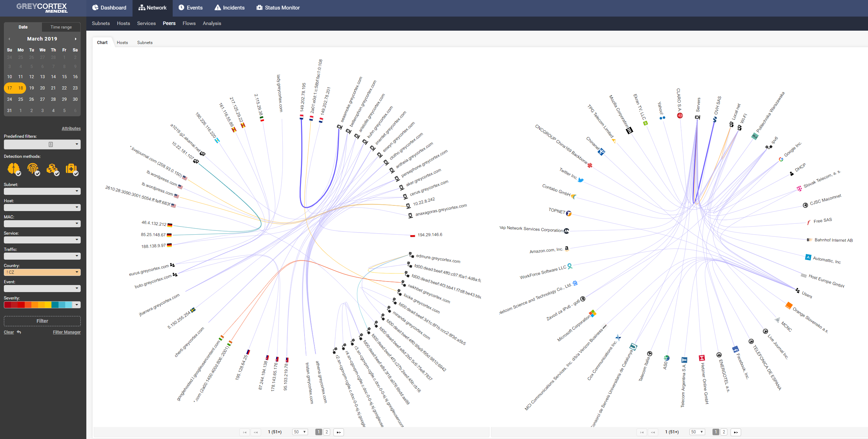
Task: Click the 46.4.132.212 German flag node
Action: pyautogui.click(x=170, y=225)
